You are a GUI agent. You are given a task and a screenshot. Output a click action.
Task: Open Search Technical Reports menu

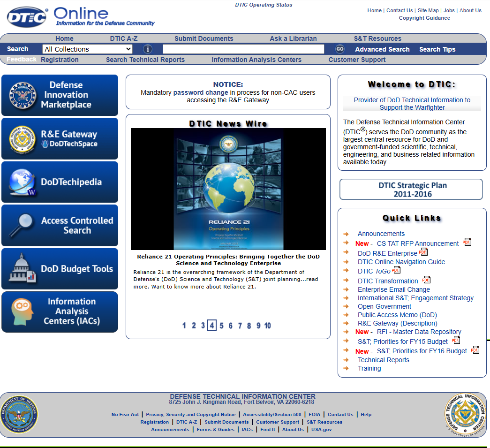(145, 60)
